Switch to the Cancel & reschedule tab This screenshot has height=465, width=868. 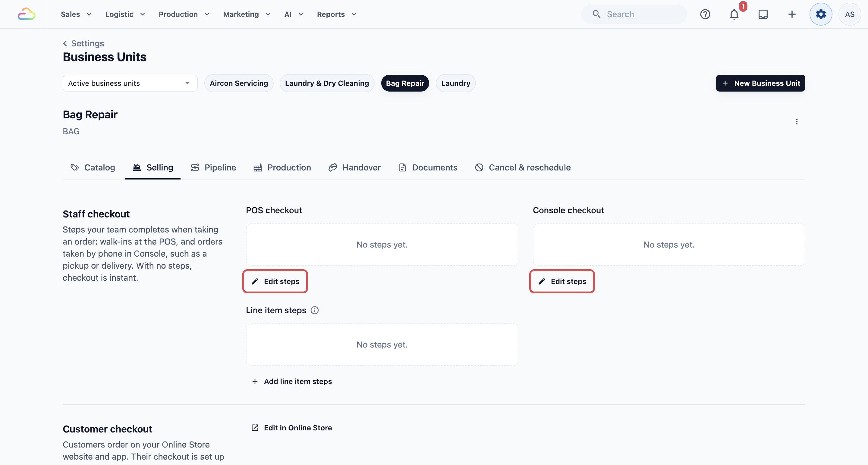point(523,167)
